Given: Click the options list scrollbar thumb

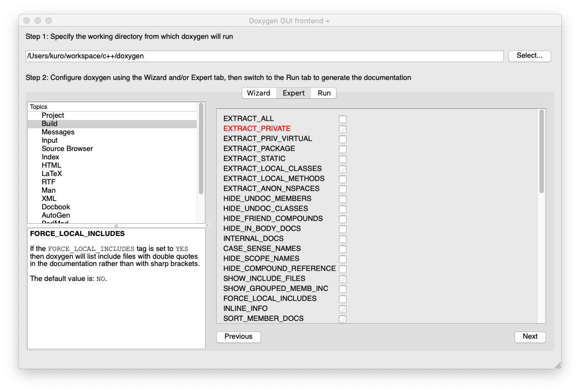Looking at the screenshot, I should (541, 152).
